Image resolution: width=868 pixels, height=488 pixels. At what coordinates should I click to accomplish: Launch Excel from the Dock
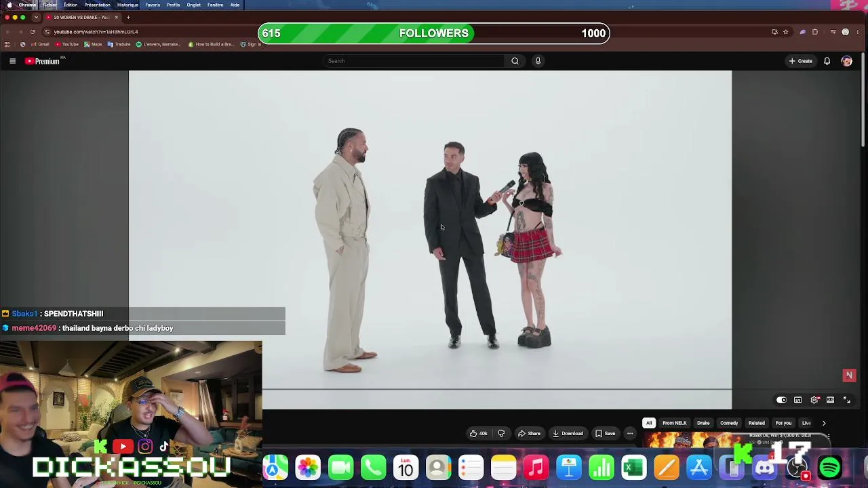coord(634,468)
